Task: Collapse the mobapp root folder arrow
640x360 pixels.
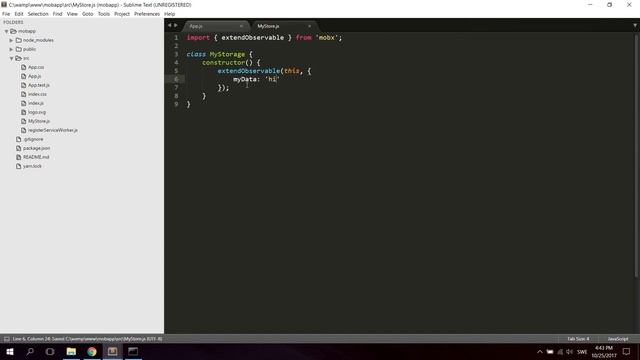Action: point(6,31)
